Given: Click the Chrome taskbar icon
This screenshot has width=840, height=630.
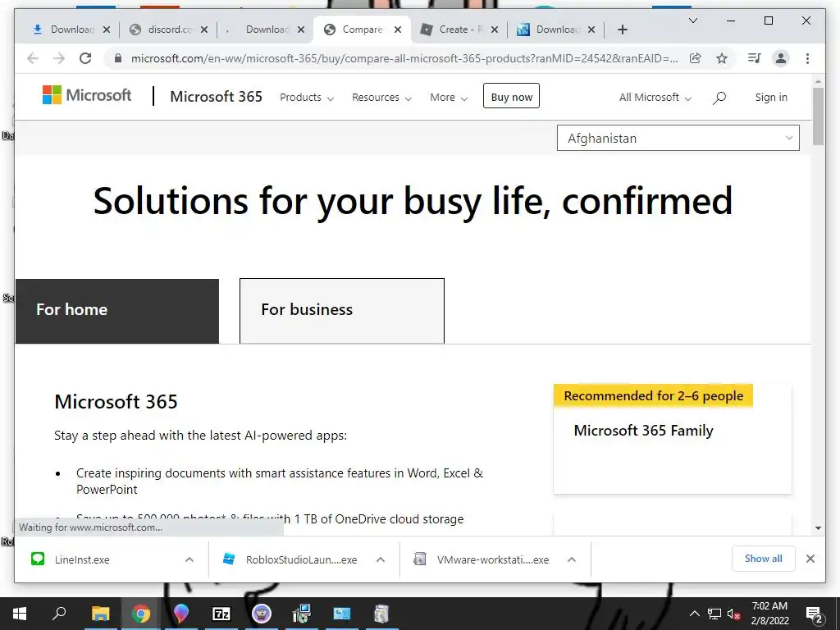Looking at the screenshot, I should tap(141, 614).
